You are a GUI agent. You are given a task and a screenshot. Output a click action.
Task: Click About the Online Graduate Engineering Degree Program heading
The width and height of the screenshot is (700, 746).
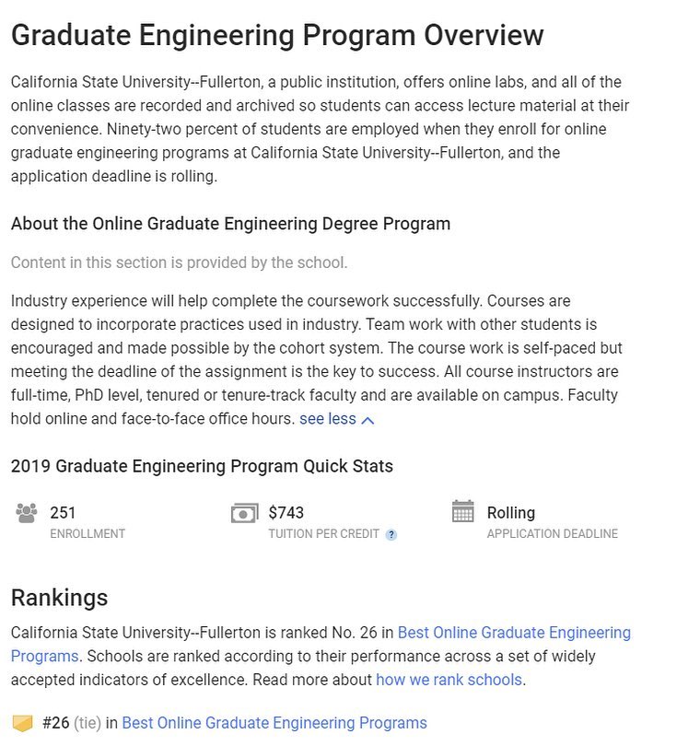pyautogui.click(x=230, y=224)
